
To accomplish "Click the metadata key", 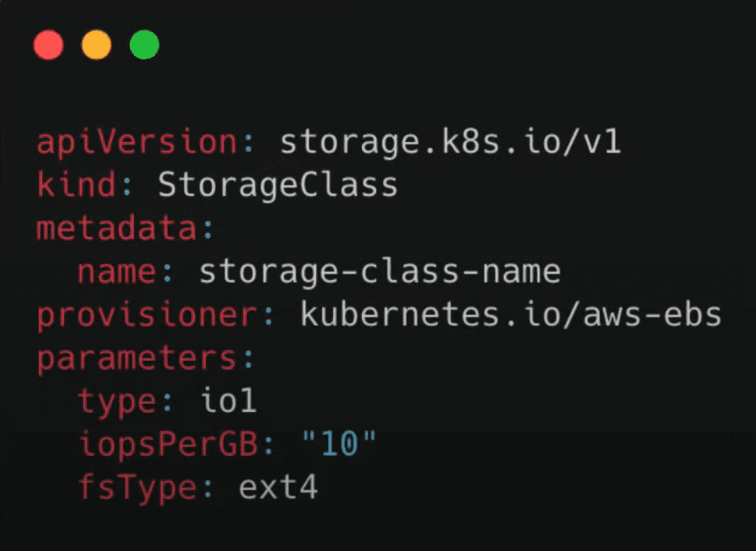I will (117, 228).
